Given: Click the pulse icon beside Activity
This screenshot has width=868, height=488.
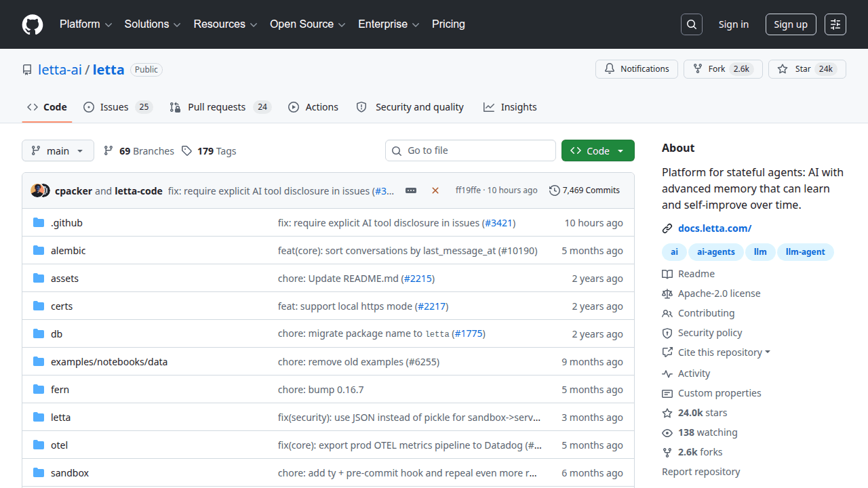Looking at the screenshot, I should (667, 373).
